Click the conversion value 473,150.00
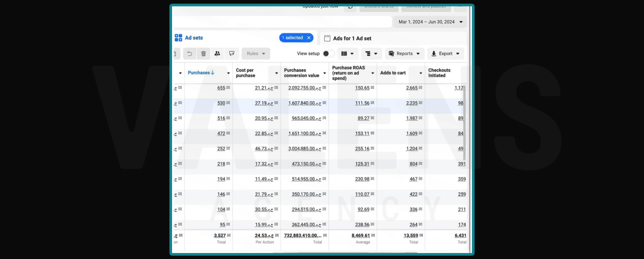 pos(306,164)
